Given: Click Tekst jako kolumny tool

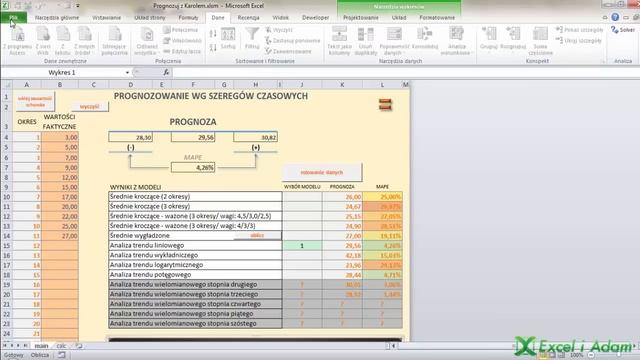Looking at the screenshot, I should tap(339, 41).
